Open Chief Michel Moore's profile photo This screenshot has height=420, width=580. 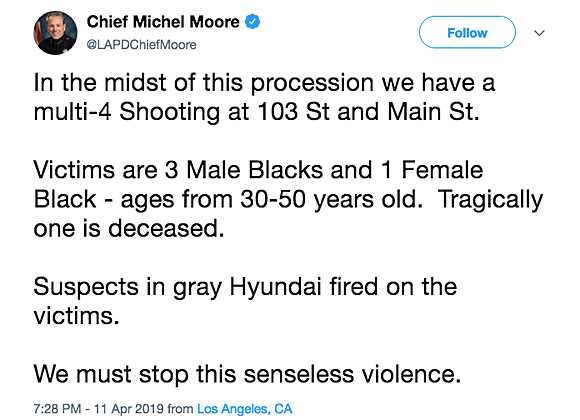[x=55, y=33]
